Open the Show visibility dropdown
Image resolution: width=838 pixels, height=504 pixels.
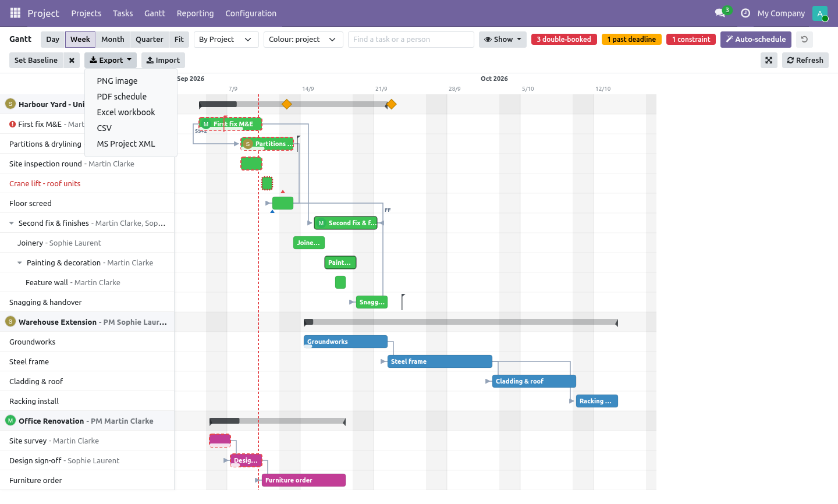tap(503, 40)
